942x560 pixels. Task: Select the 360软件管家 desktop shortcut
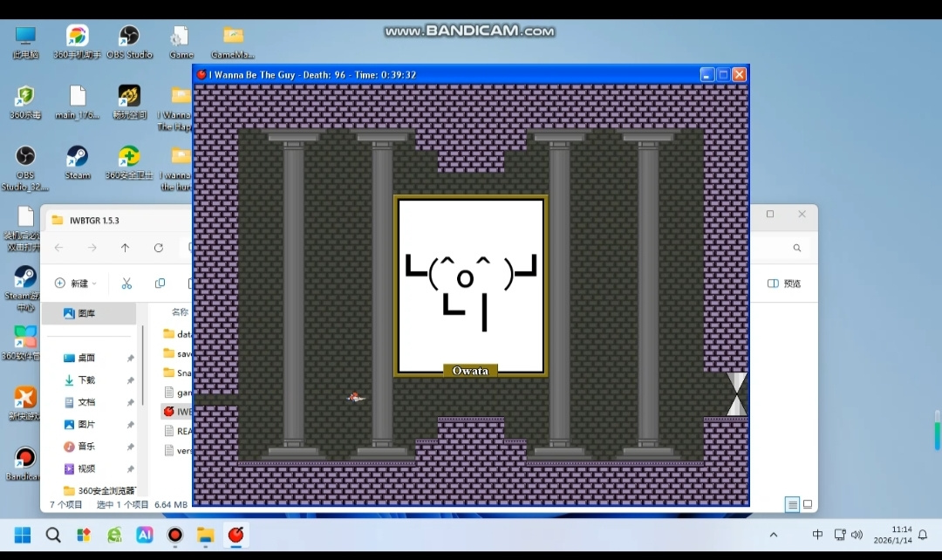tap(24, 343)
